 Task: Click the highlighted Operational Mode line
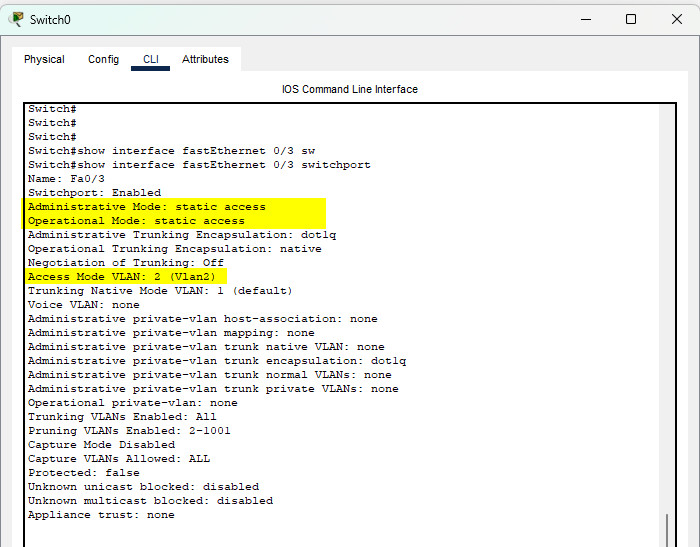(x=136, y=221)
